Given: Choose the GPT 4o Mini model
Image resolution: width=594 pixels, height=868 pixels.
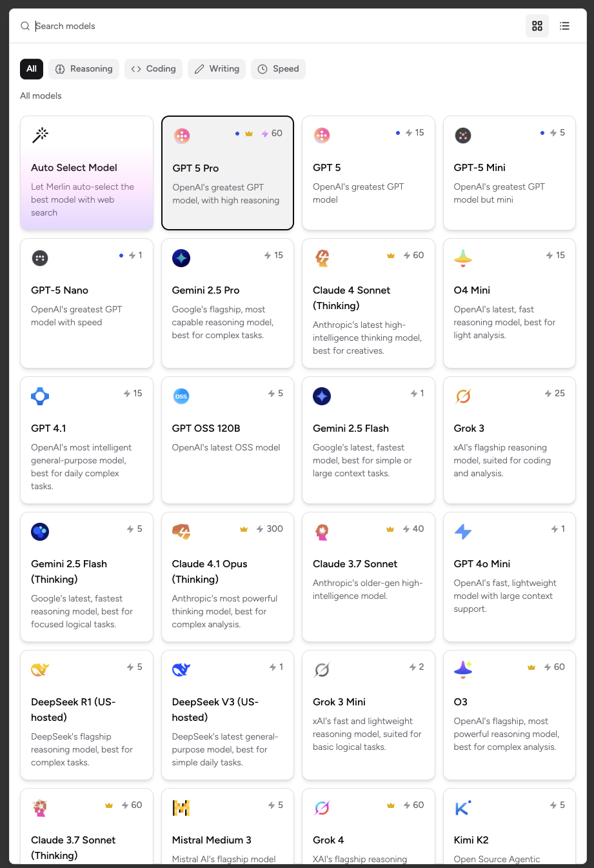Looking at the screenshot, I should pos(509,577).
